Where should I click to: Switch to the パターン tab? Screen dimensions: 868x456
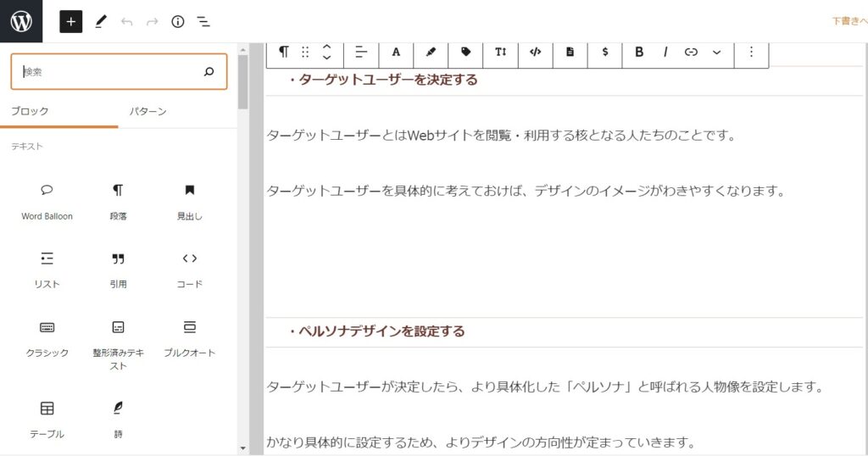(147, 111)
